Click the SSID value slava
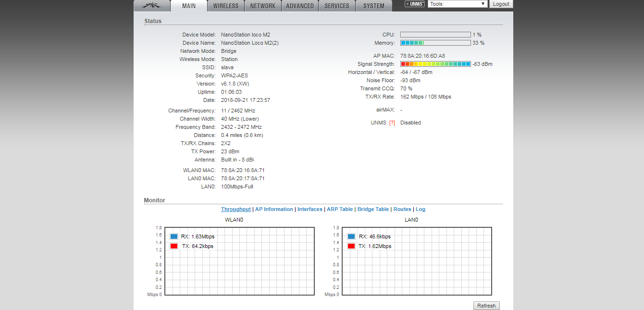Screen dimensions: 644x310 tap(227, 67)
